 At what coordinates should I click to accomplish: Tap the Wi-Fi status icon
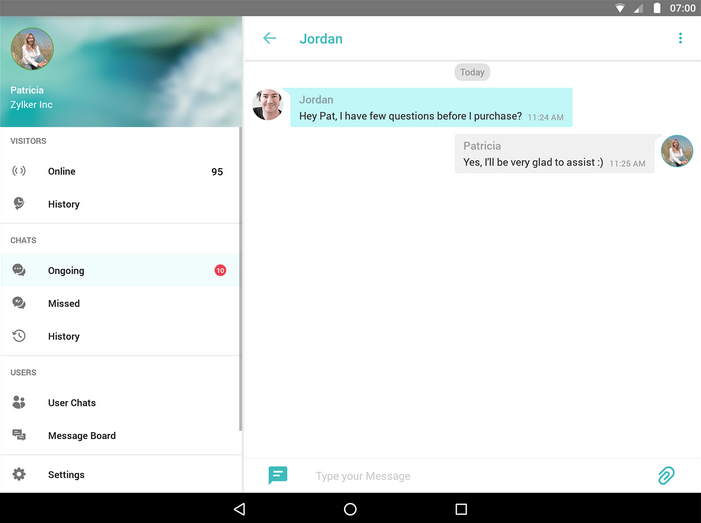620,8
